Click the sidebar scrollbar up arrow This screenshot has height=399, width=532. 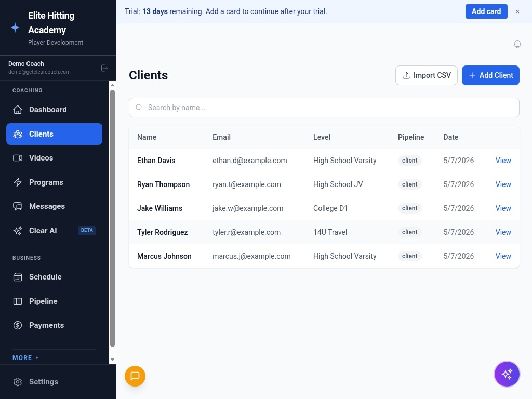pyautogui.click(x=112, y=85)
